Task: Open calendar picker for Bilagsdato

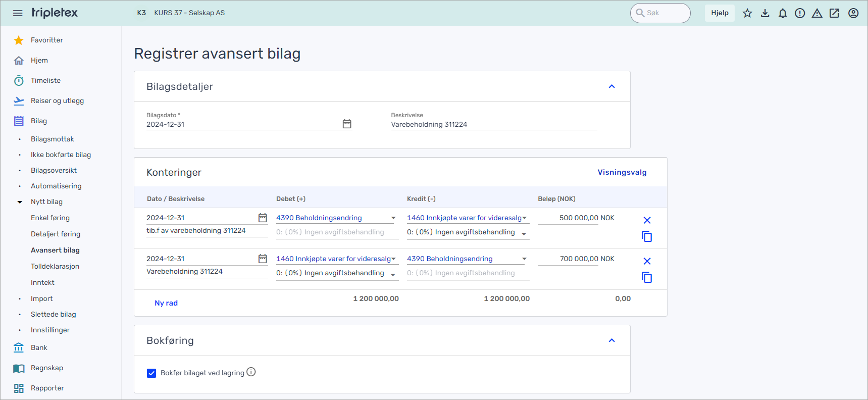Action: 347,124
